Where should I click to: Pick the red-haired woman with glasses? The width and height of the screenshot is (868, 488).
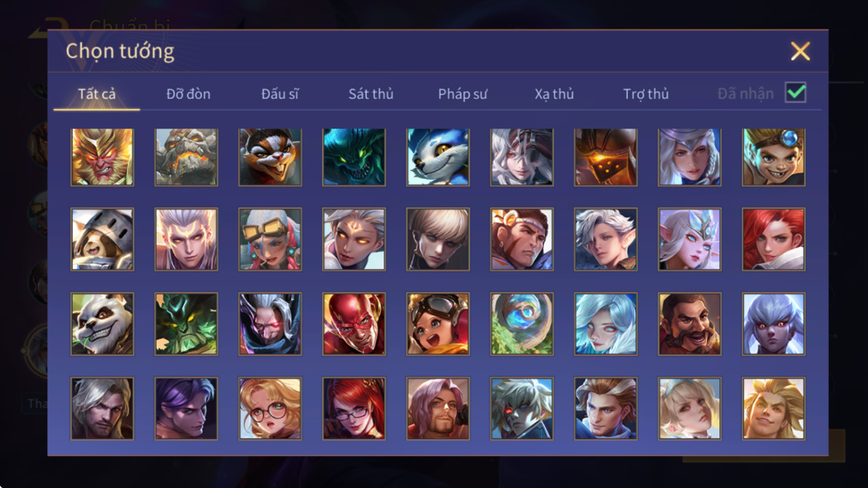tap(354, 409)
